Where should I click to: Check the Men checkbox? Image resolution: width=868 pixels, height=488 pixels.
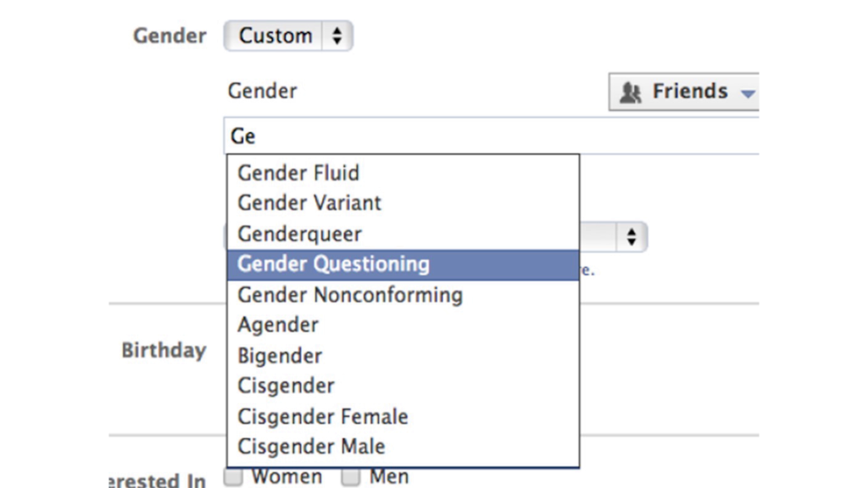click(350, 476)
